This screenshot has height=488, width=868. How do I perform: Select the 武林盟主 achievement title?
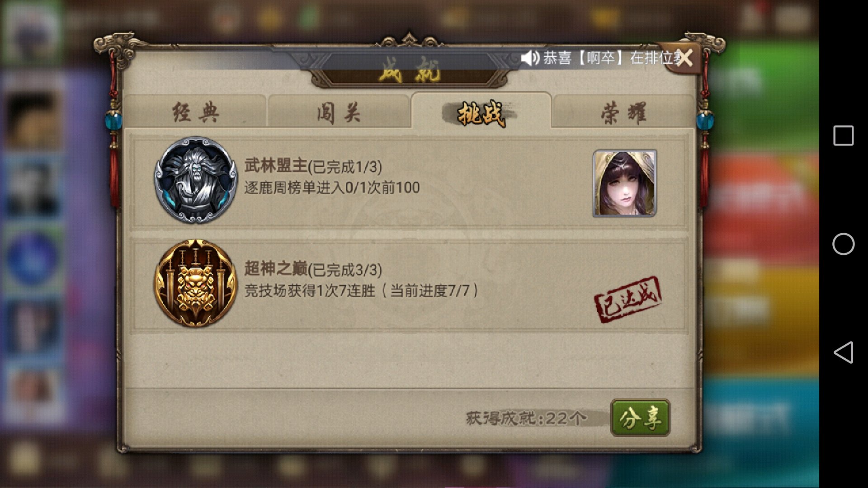[276, 166]
